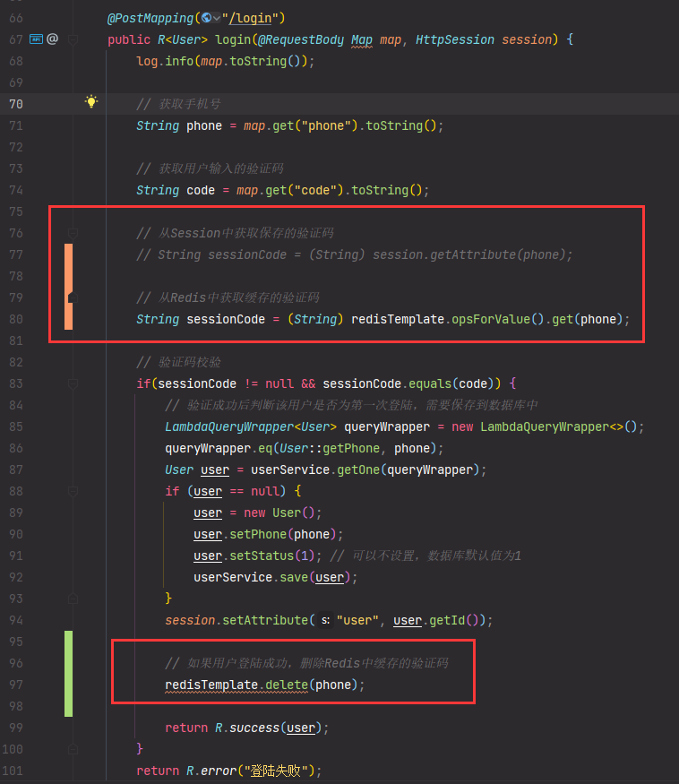Click the underlined redisTemplate on line 97

211,685
